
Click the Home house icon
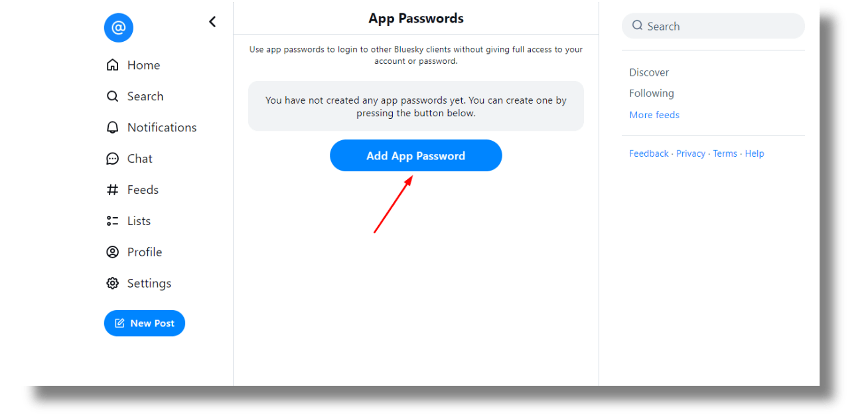click(113, 65)
